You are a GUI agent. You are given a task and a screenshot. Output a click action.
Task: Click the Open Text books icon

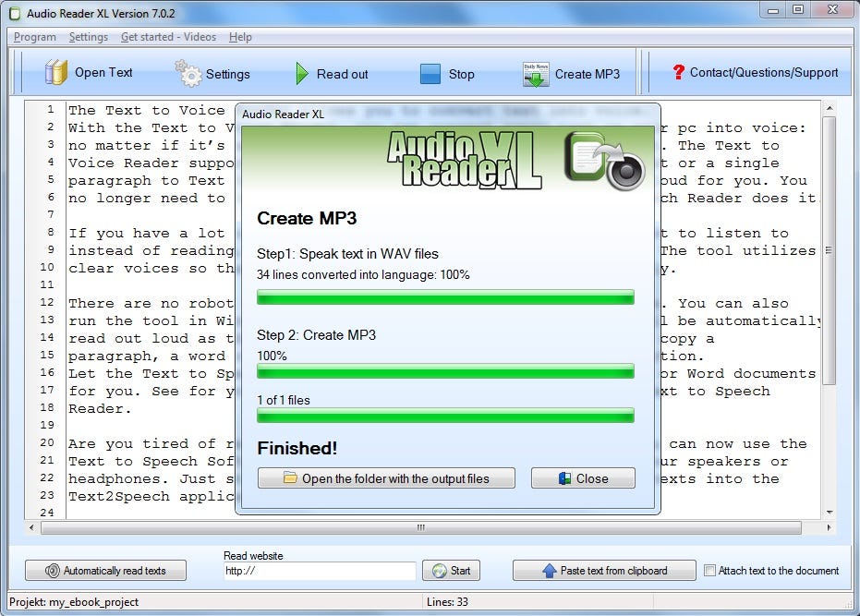pos(56,72)
